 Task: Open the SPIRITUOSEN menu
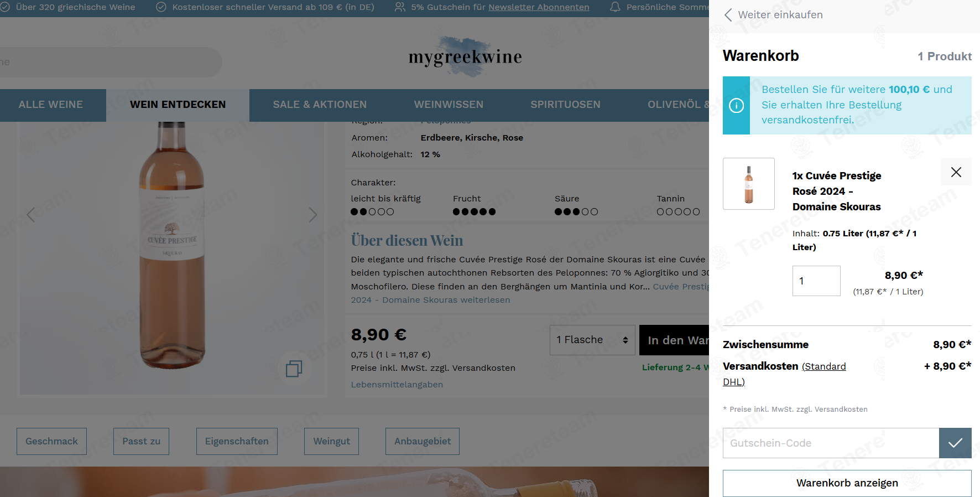point(565,105)
